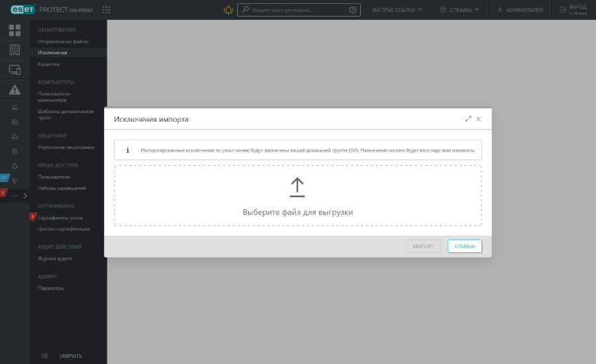This screenshot has width=596, height=364.
Task: Click the ESET logo
Action: (23, 9)
